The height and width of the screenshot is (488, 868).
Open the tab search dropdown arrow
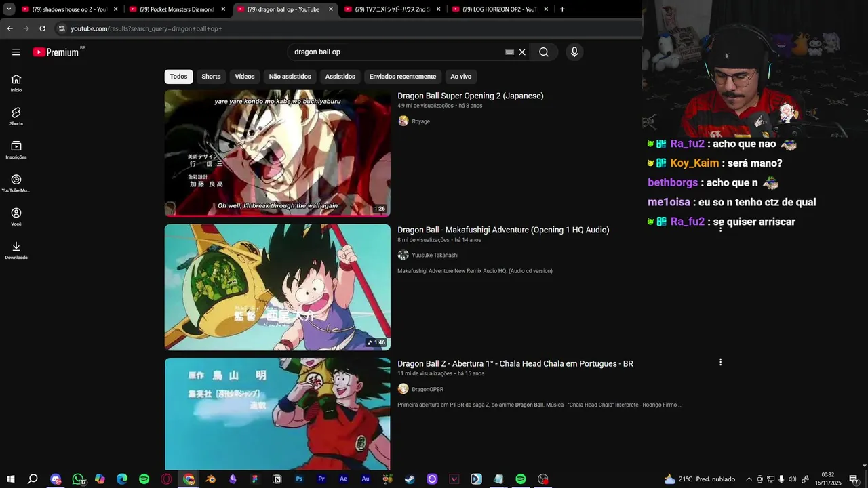[x=9, y=9]
